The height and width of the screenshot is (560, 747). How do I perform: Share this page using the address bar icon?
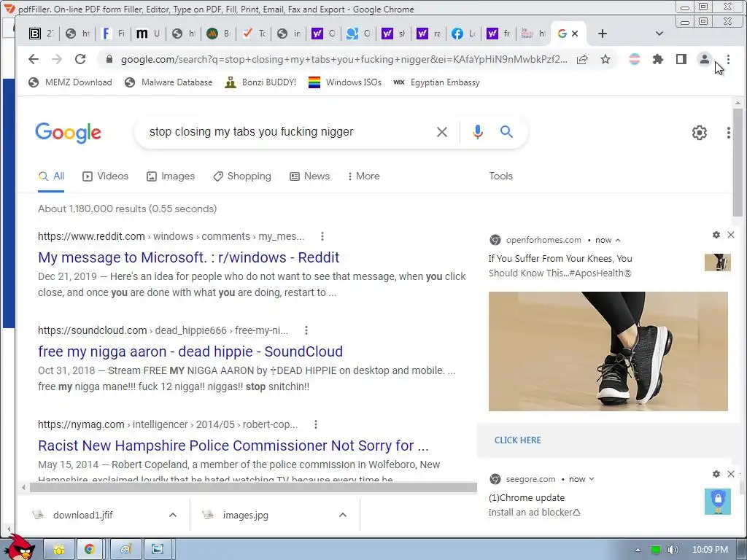[582, 60]
